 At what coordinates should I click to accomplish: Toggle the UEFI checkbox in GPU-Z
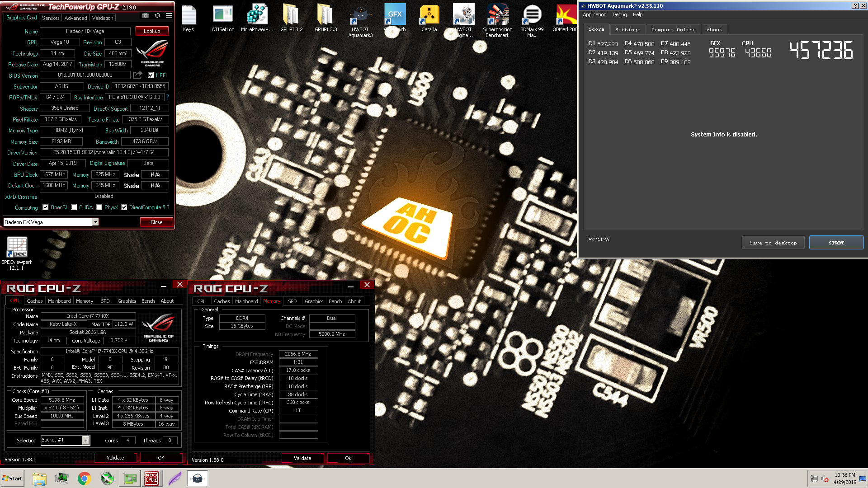tap(151, 75)
